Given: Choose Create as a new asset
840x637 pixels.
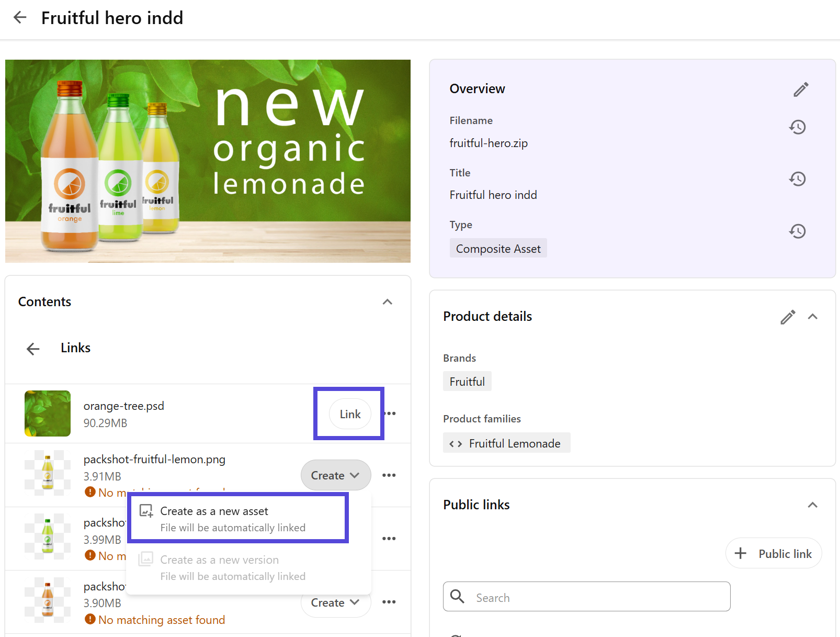Looking at the screenshot, I should [239, 519].
